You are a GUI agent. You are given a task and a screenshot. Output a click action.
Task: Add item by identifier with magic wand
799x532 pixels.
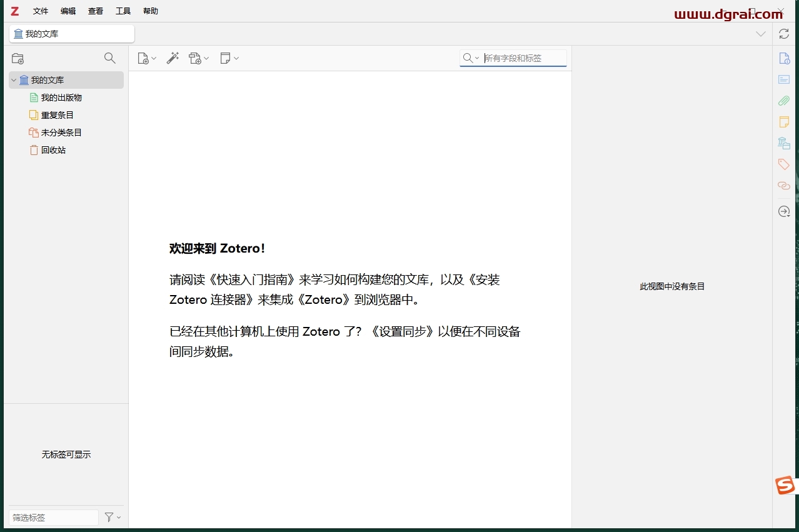[x=173, y=58]
